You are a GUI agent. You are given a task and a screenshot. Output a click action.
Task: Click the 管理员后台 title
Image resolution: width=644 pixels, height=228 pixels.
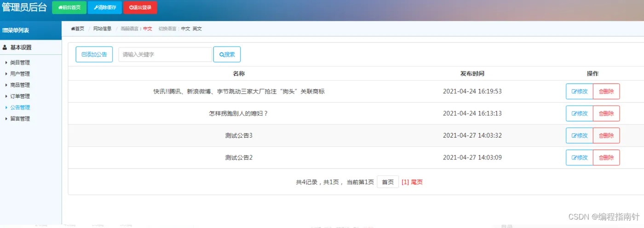point(25,7)
